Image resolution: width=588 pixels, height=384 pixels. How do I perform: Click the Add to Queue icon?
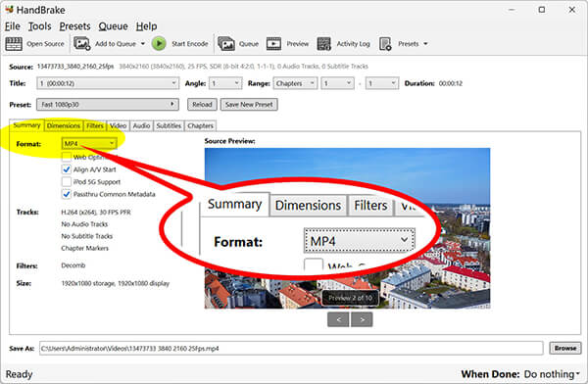[x=81, y=43]
